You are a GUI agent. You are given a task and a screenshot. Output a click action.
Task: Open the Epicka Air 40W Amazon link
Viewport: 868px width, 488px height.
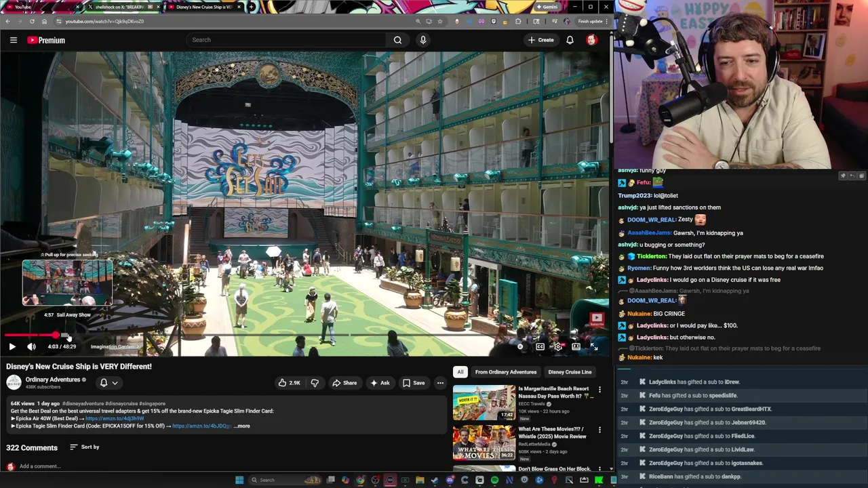pos(115,418)
